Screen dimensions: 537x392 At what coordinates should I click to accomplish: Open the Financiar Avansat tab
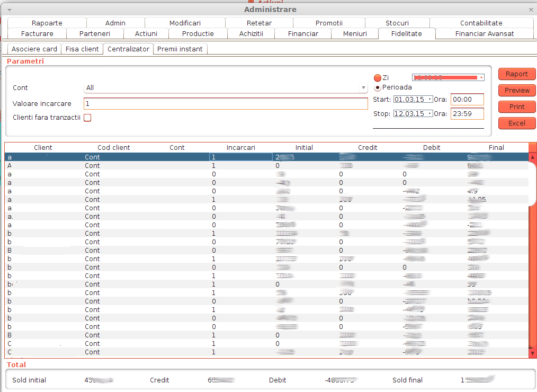coord(485,33)
